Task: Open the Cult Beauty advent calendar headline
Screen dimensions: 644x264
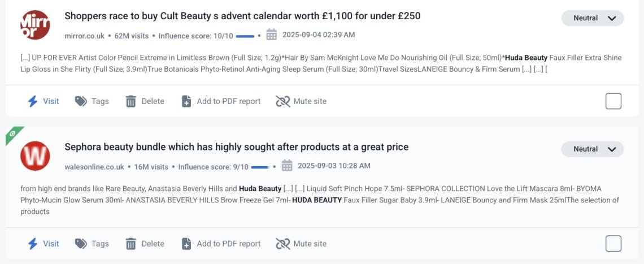Action: [x=242, y=16]
